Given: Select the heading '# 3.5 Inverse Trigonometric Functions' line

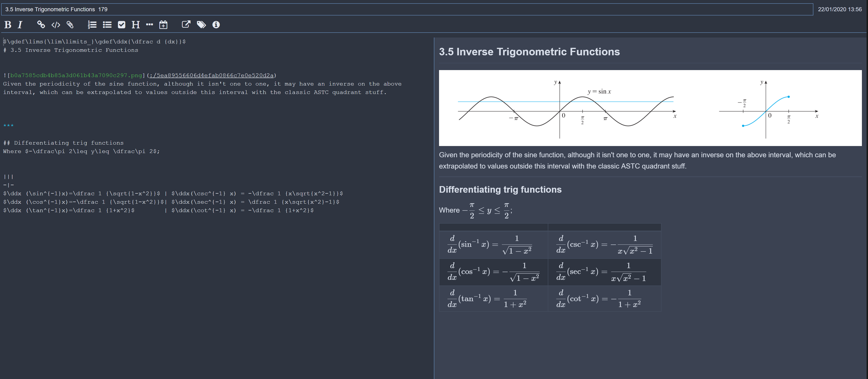Looking at the screenshot, I should coord(71,50).
